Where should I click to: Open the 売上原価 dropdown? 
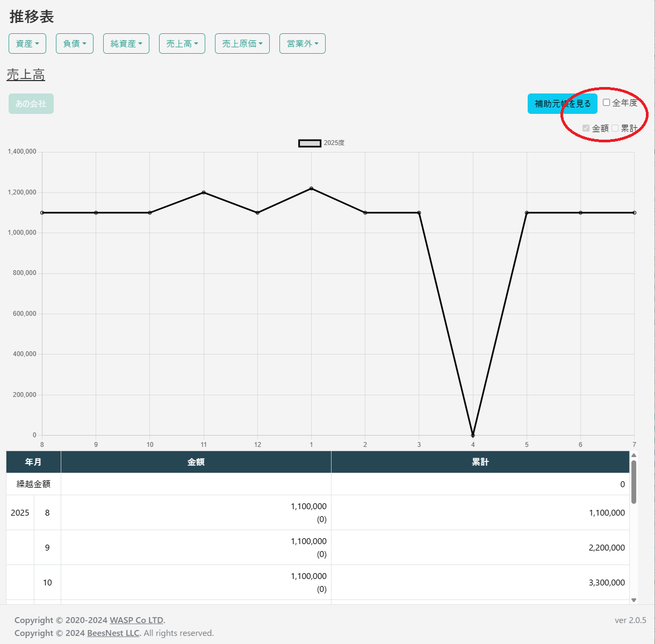[x=242, y=44]
